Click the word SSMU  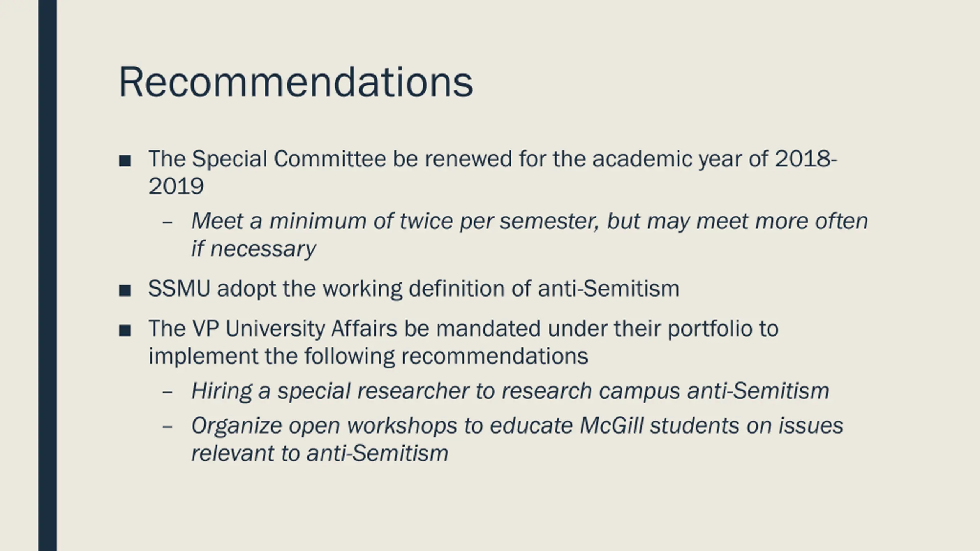tap(179, 289)
